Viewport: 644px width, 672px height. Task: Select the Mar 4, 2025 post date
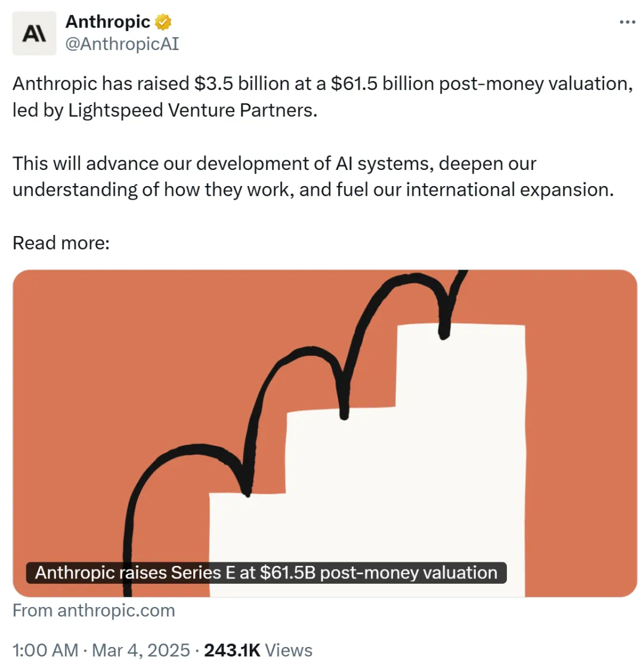[141, 650]
